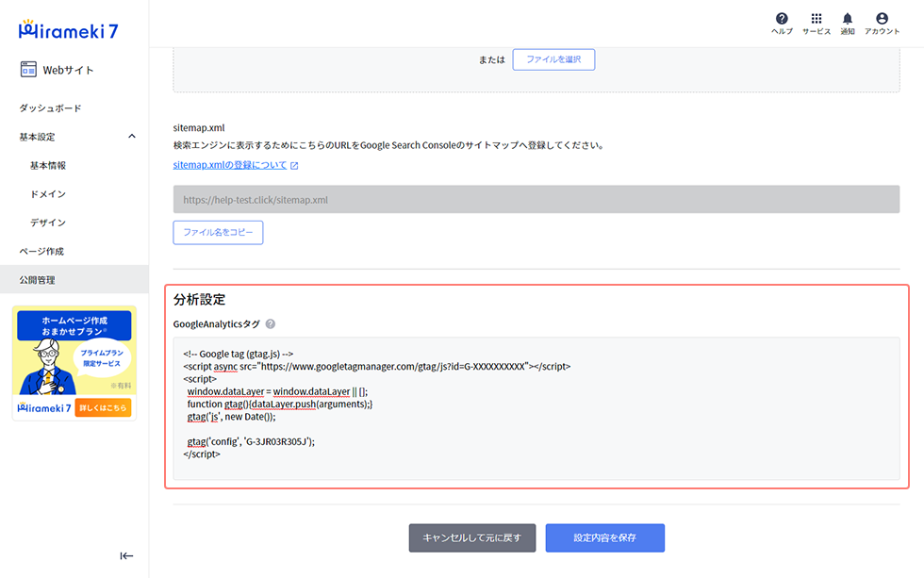Collapse the 基本設定 menu chevron

(x=132, y=136)
